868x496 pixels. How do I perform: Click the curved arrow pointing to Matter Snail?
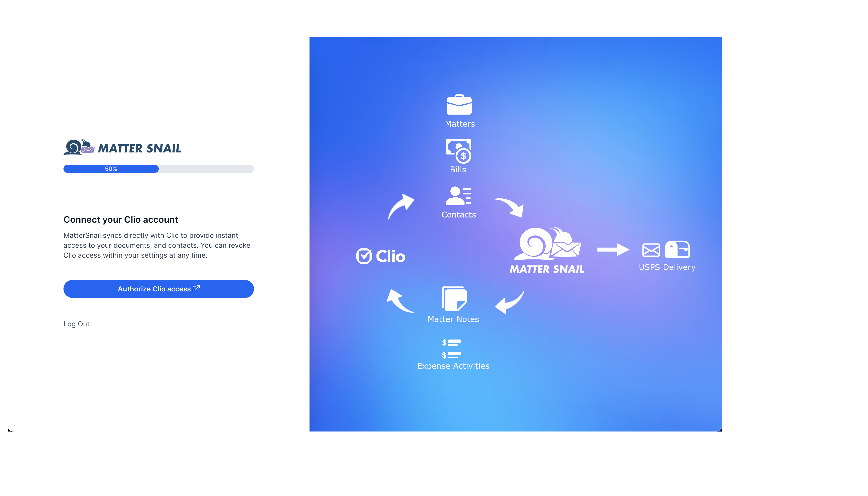[x=510, y=207]
